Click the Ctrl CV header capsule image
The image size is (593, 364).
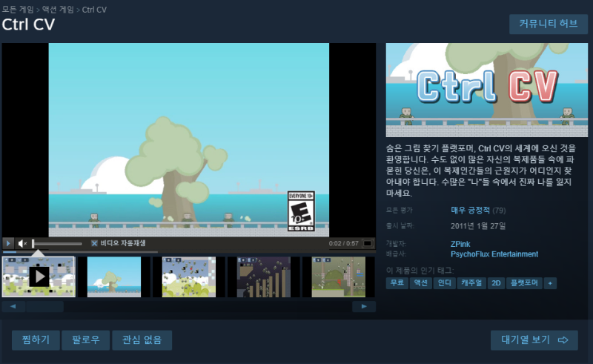487,90
